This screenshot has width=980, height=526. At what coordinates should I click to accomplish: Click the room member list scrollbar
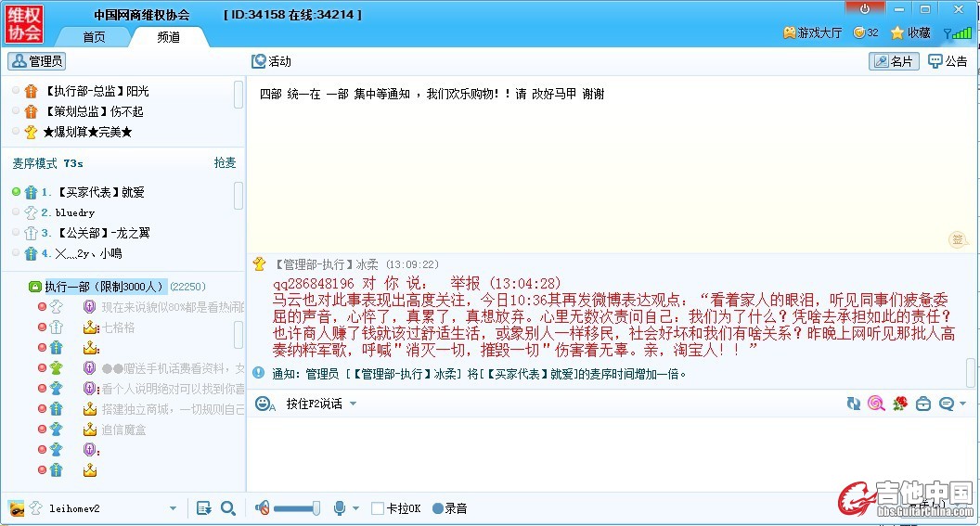coord(239,335)
